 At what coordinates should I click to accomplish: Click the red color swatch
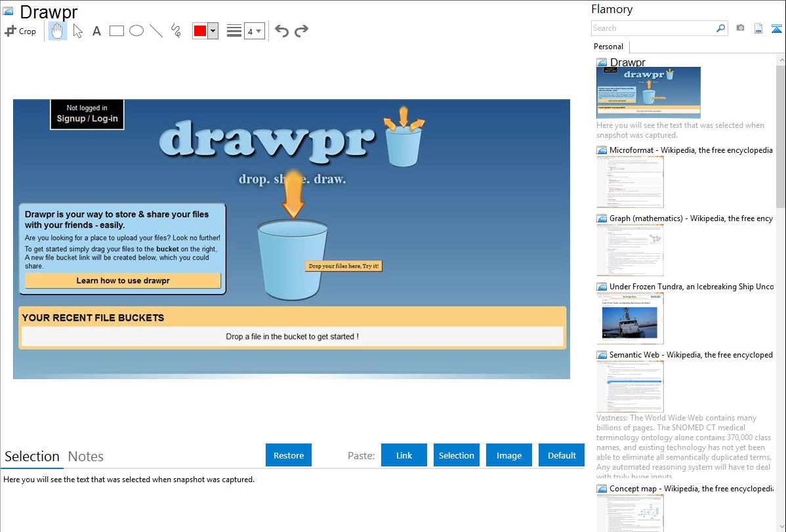(x=200, y=31)
